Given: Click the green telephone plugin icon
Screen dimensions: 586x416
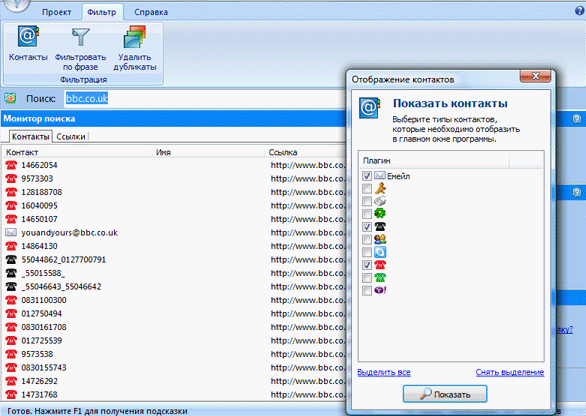Looking at the screenshot, I should click(380, 277).
